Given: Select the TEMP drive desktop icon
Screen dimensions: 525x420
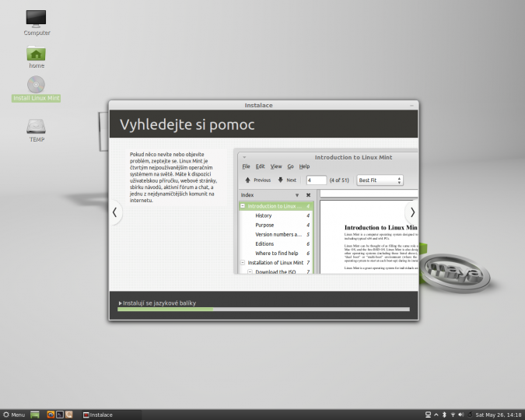Looking at the screenshot, I should (x=36, y=131).
